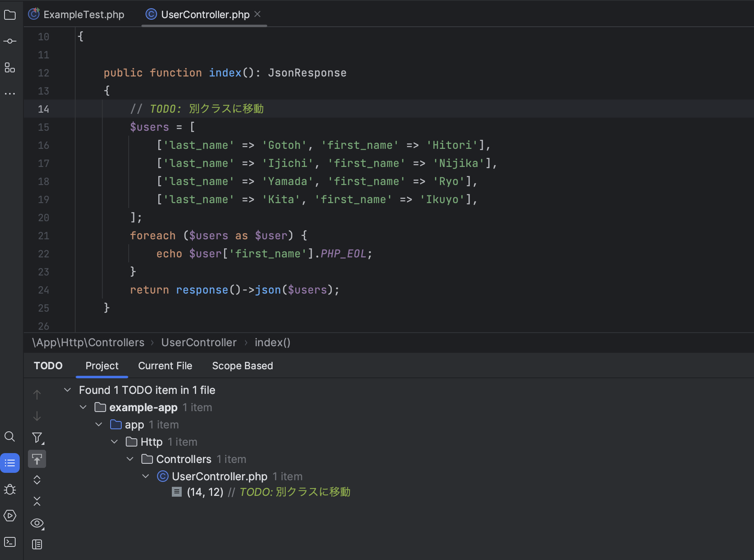Click the foreach keyword on line 21

(x=153, y=236)
